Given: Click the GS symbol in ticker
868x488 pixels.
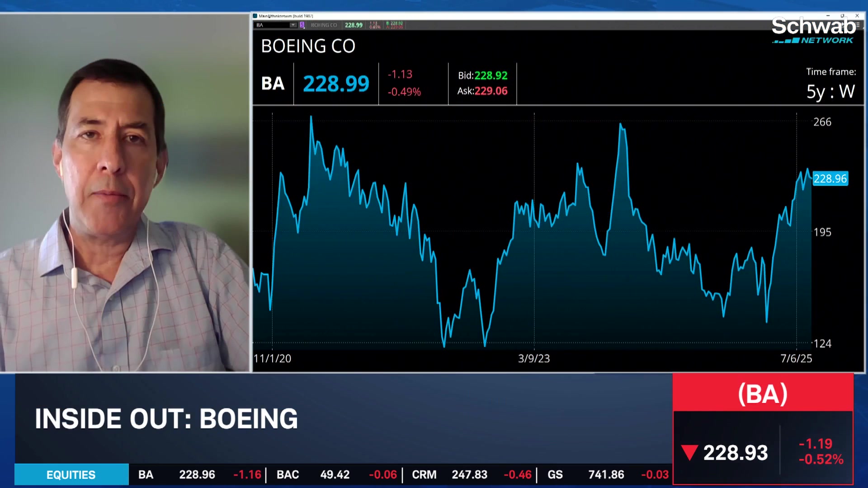Looking at the screenshot, I should click(x=555, y=475).
